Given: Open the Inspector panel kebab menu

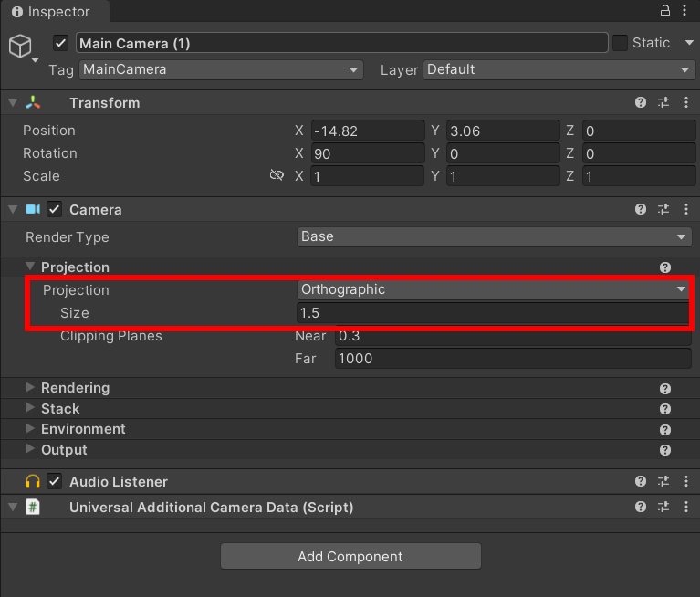Looking at the screenshot, I should click(684, 10).
